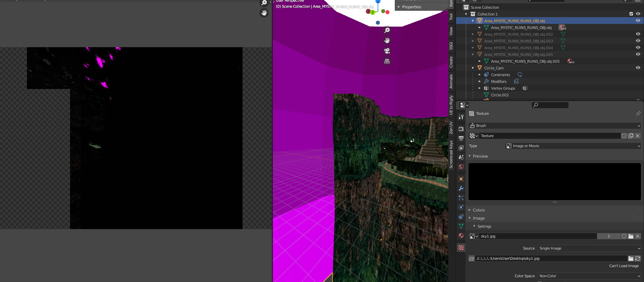644x282 pixels.
Task: Open the properties editor type dropdown
Action: click(464, 105)
